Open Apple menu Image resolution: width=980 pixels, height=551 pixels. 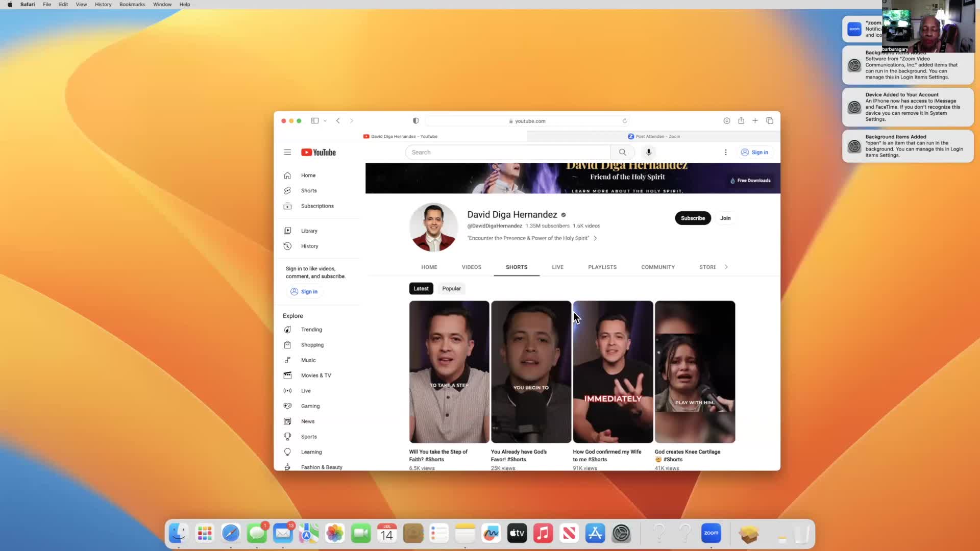coord(10,4)
